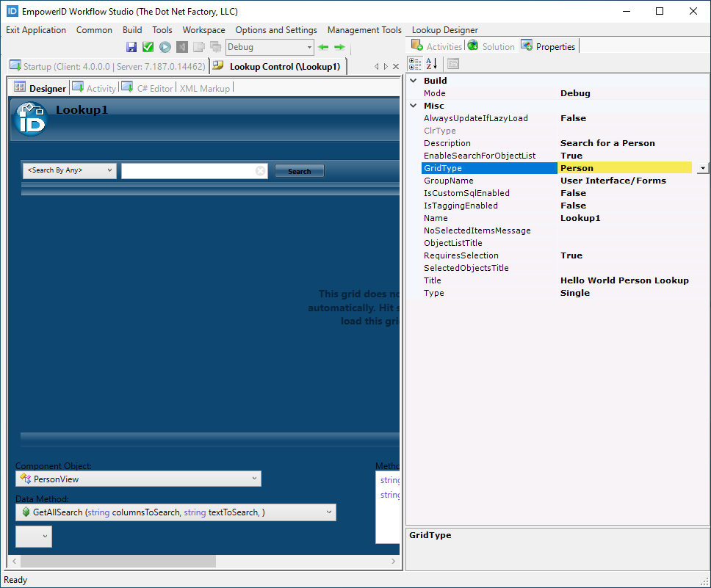The width and height of the screenshot is (711, 588).
Task: Open the Solution panel tab
Action: 491,46
